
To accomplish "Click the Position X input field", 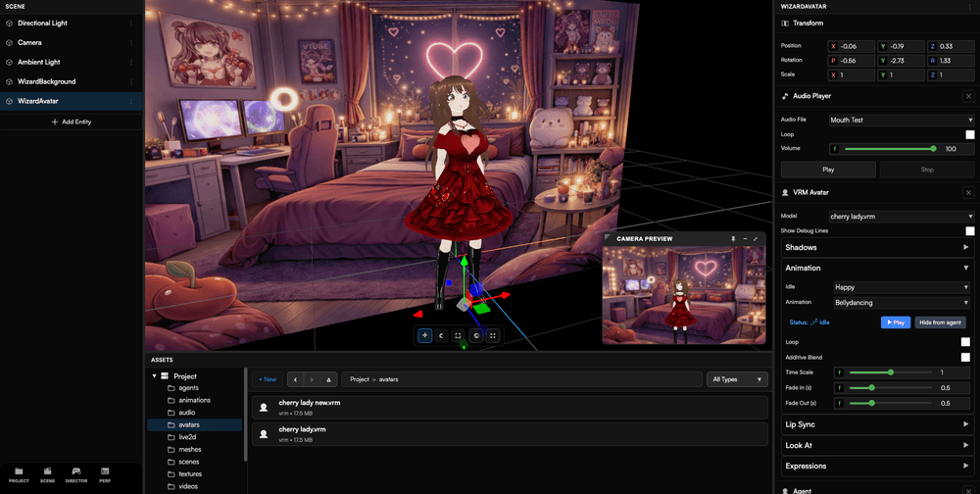I will (852, 46).
